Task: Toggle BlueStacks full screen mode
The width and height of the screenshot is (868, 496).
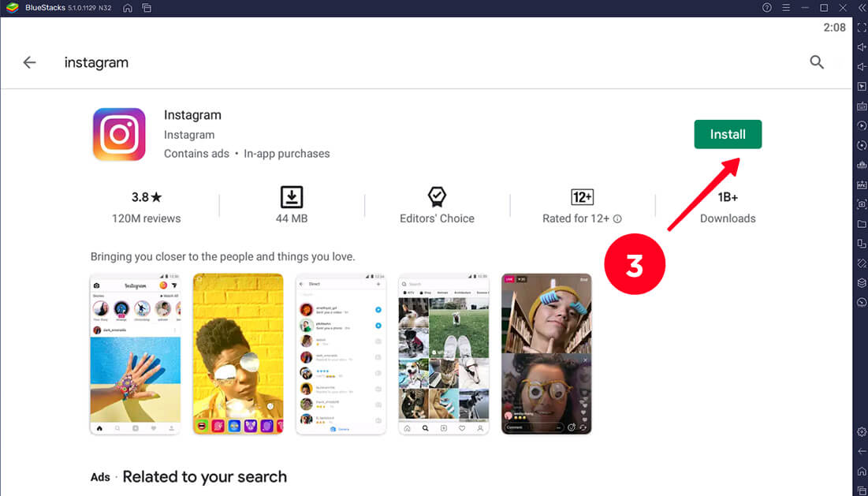Action: point(862,28)
